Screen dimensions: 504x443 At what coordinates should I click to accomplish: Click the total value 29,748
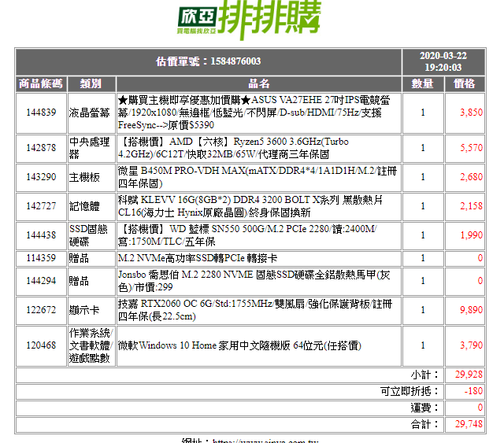[x=469, y=424]
